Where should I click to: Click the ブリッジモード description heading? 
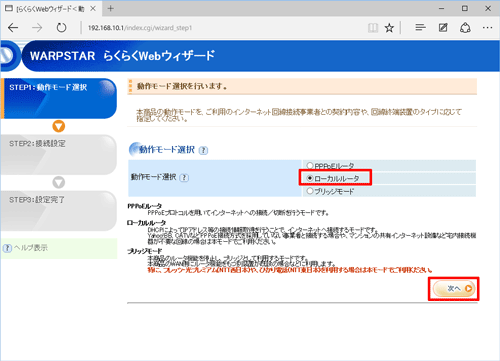pyautogui.click(x=145, y=251)
